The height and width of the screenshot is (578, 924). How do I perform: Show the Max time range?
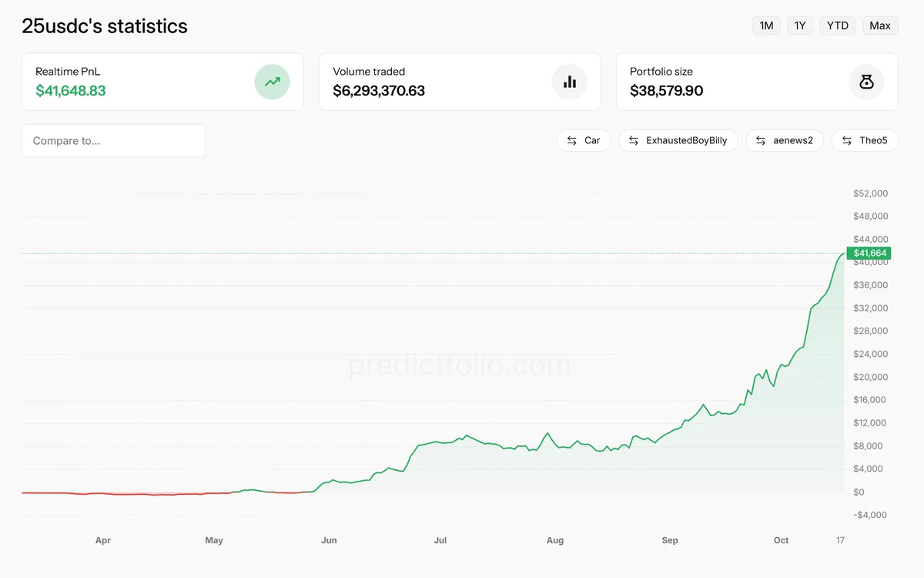[x=880, y=25]
